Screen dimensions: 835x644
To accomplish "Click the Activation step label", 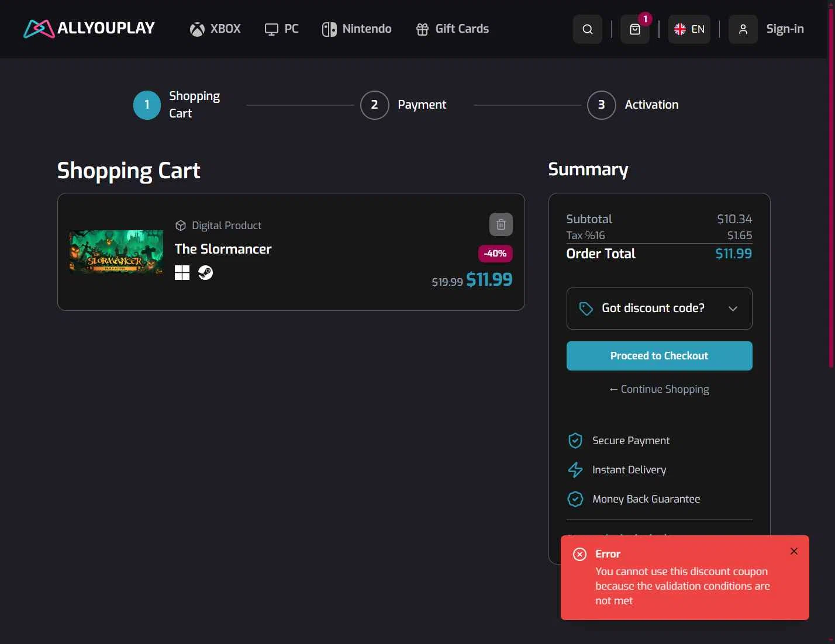I will [x=651, y=105].
